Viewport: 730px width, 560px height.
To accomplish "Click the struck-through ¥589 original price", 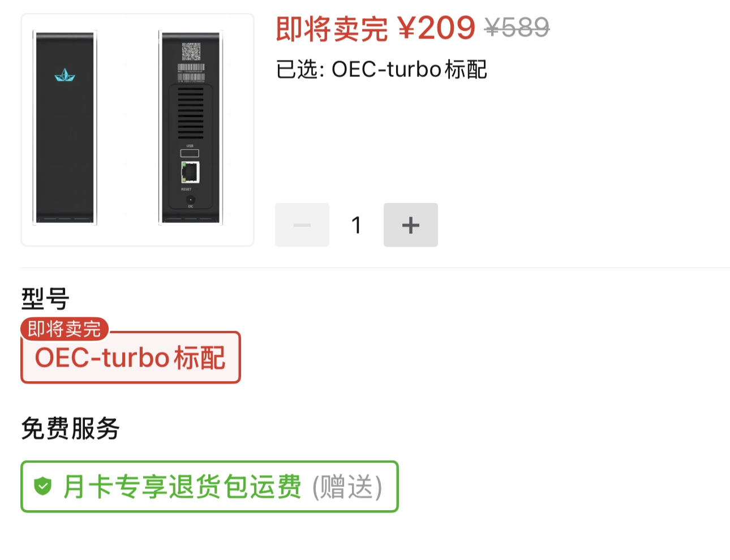I will tap(517, 27).
